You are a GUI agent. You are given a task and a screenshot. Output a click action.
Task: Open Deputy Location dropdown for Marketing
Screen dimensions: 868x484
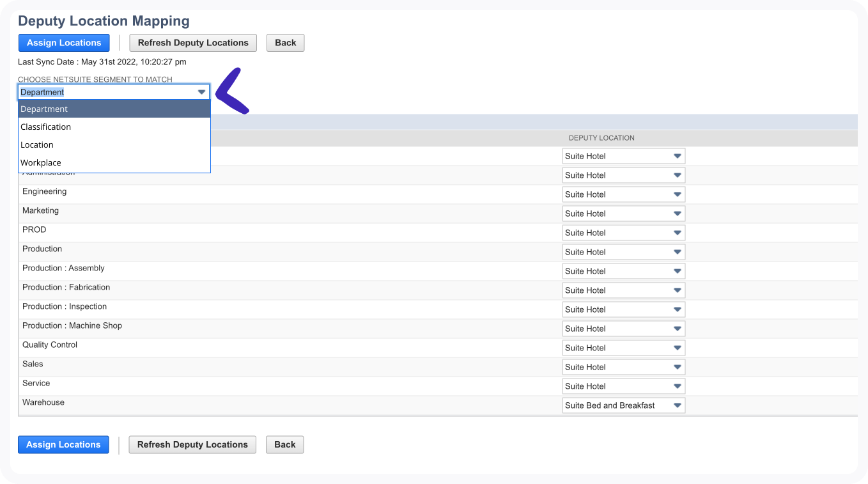623,214
